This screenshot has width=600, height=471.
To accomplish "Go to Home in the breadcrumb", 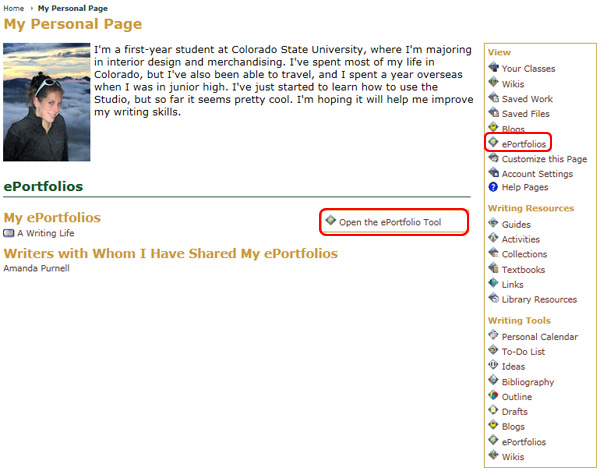I will [x=13, y=8].
